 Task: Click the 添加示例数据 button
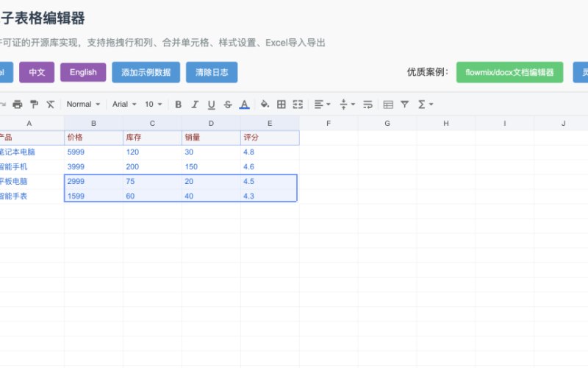tap(146, 72)
